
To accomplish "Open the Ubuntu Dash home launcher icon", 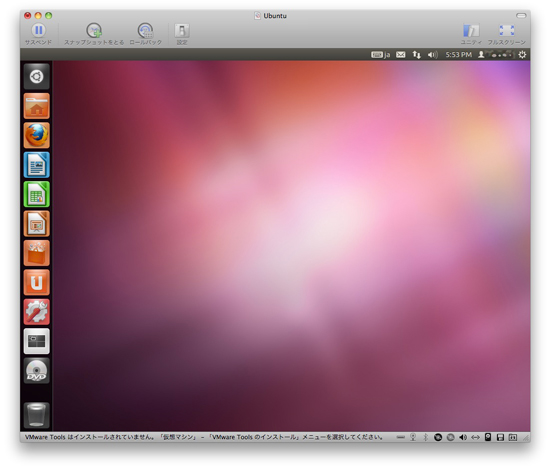I will 36,76.
